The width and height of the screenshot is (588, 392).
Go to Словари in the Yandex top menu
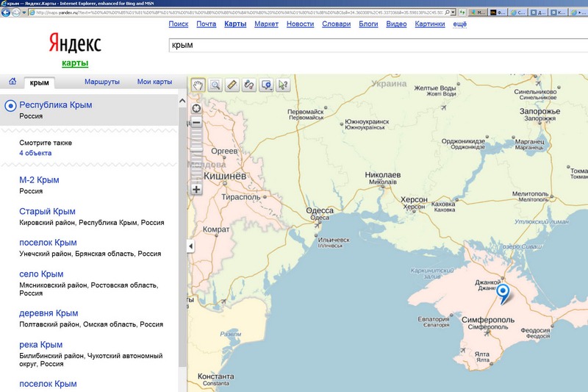pyautogui.click(x=337, y=24)
